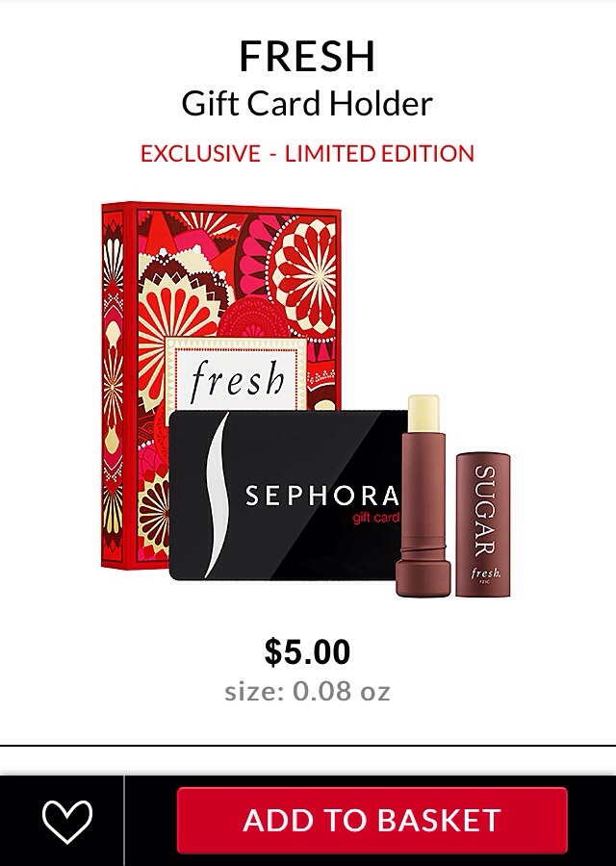Viewport: 616px width, 866px height.
Task: Tap the 'fresh' logo on the balm cap
Action: pos(486,573)
